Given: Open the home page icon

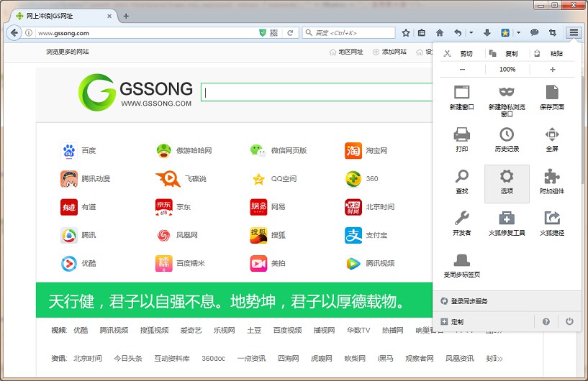Looking at the screenshot, I should click(440, 33).
